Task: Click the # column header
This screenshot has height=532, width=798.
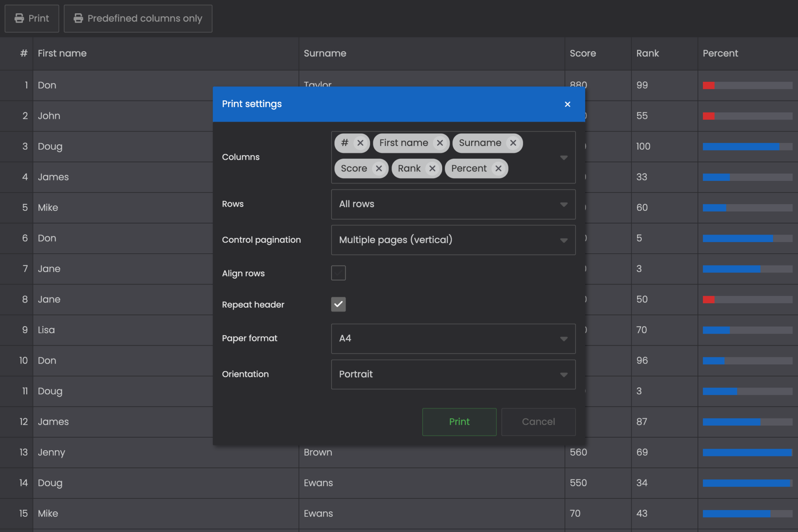Action: click(16, 53)
